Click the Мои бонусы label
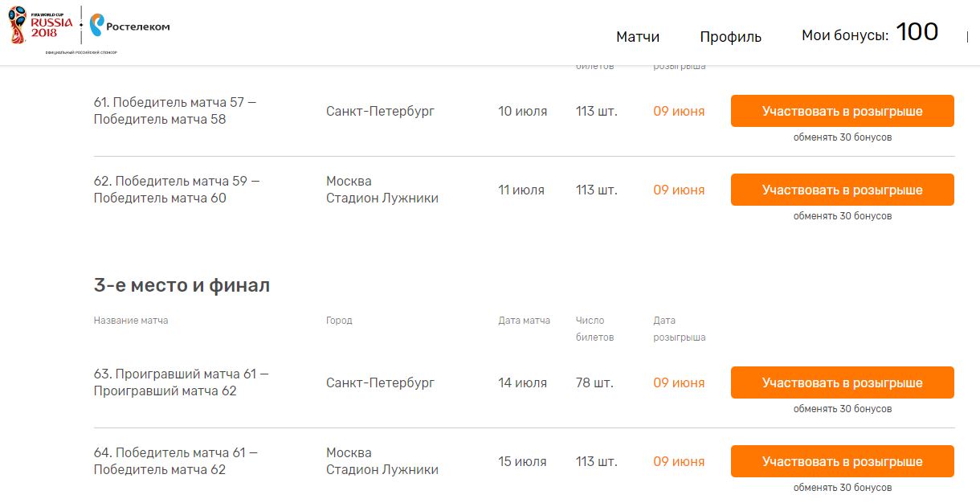Screen dimensions: 980x503 pos(844,35)
